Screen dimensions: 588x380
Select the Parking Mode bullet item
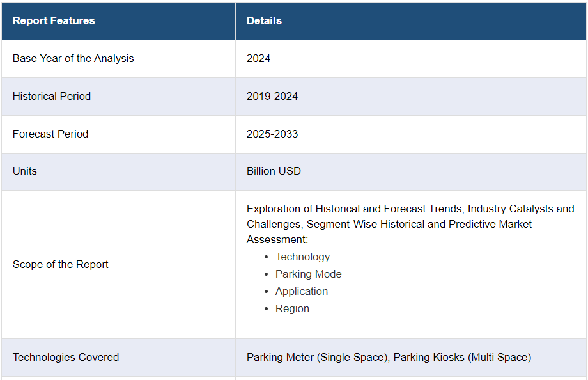tap(308, 274)
